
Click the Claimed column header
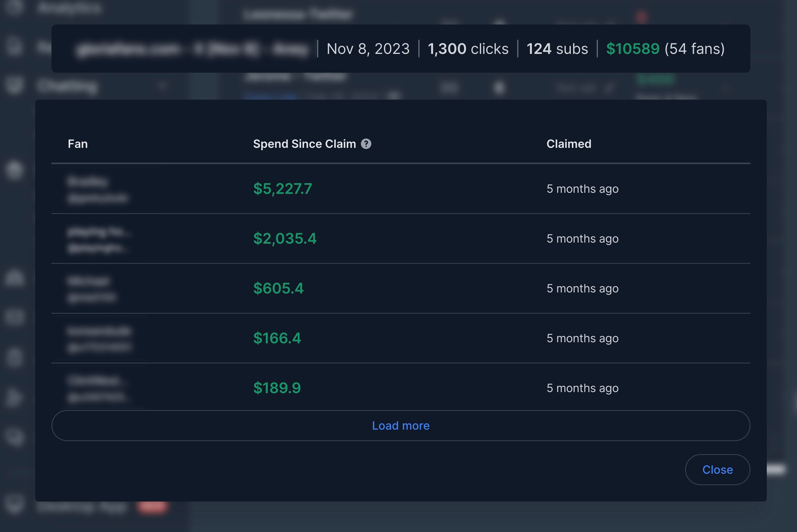pyautogui.click(x=569, y=144)
